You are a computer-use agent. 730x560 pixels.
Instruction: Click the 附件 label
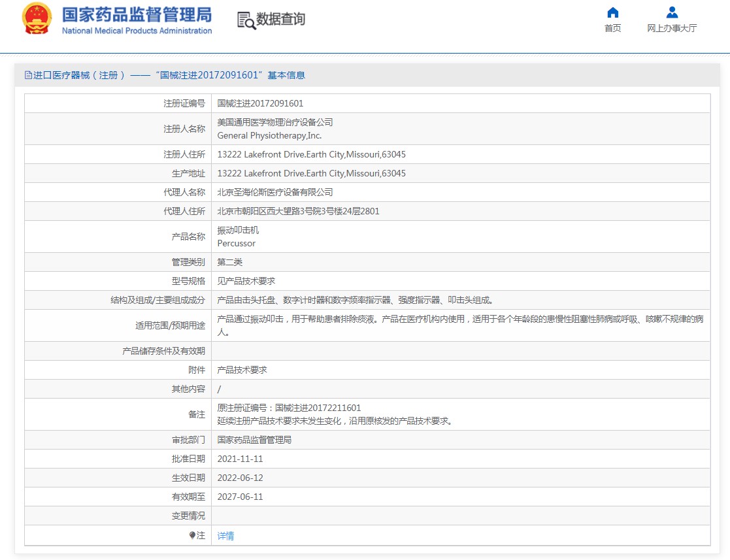coord(197,370)
